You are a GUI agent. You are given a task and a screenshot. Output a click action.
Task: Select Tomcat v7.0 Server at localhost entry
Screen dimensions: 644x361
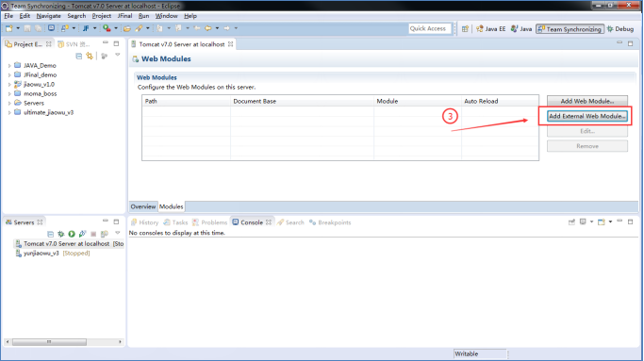69,243
